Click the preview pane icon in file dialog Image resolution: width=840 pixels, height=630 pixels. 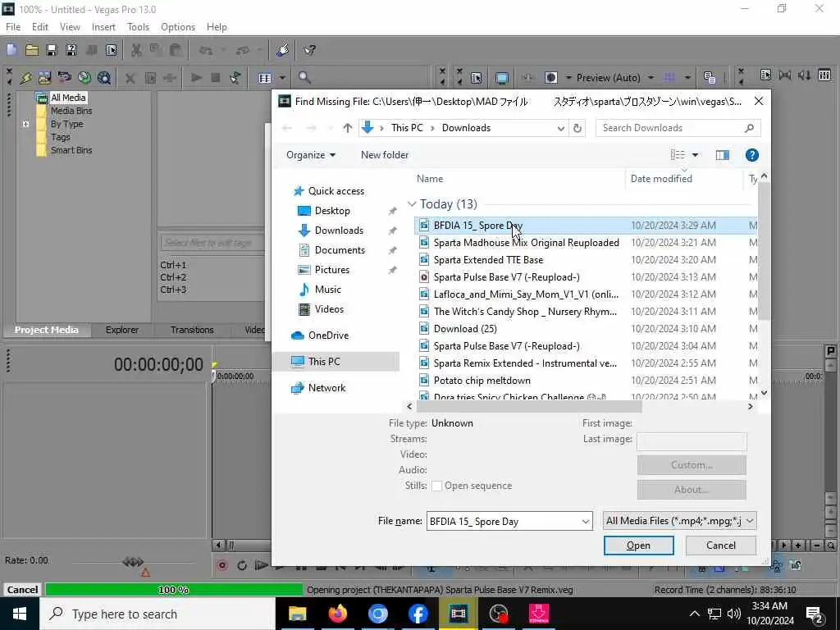723,155
